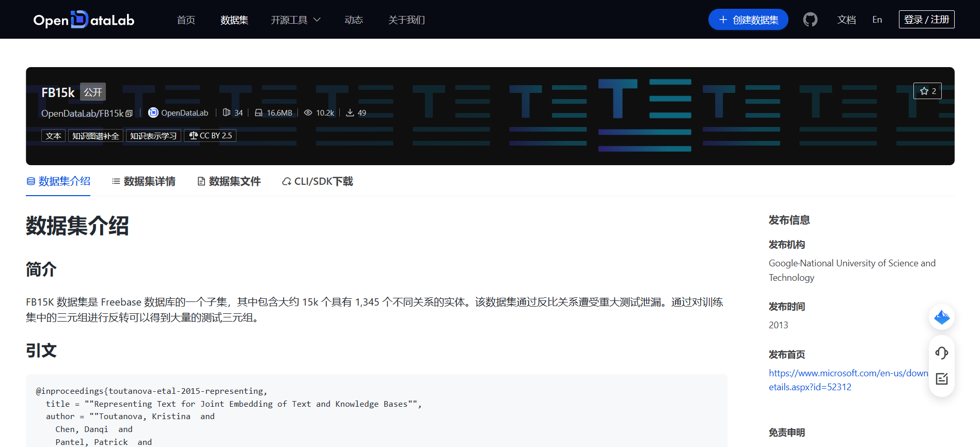Open the feedback form edit icon
The image size is (980, 447).
(942, 379)
